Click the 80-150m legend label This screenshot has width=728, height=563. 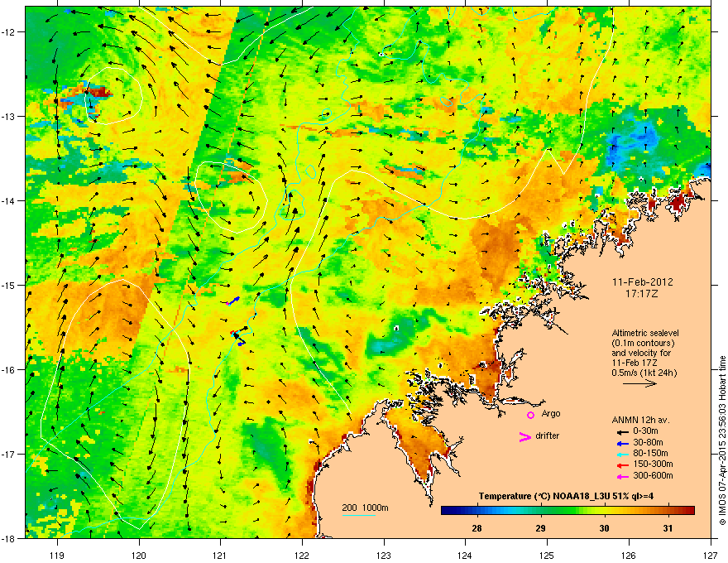(x=650, y=453)
